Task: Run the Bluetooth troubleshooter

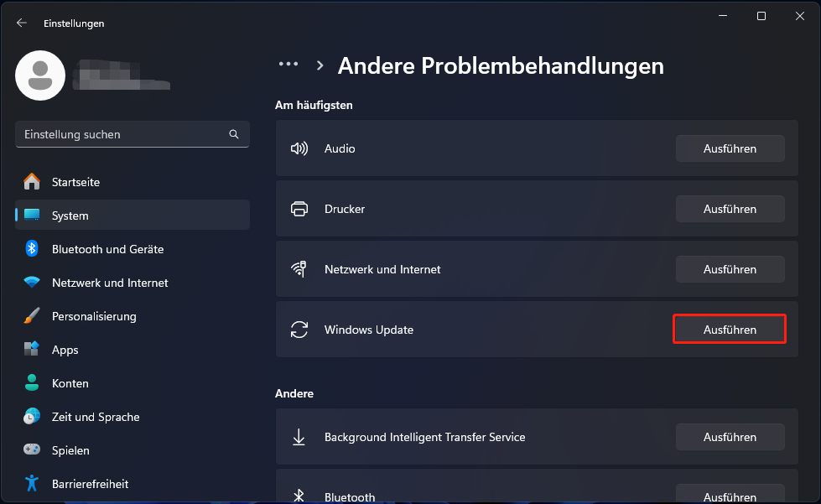Action: (x=730, y=494)
